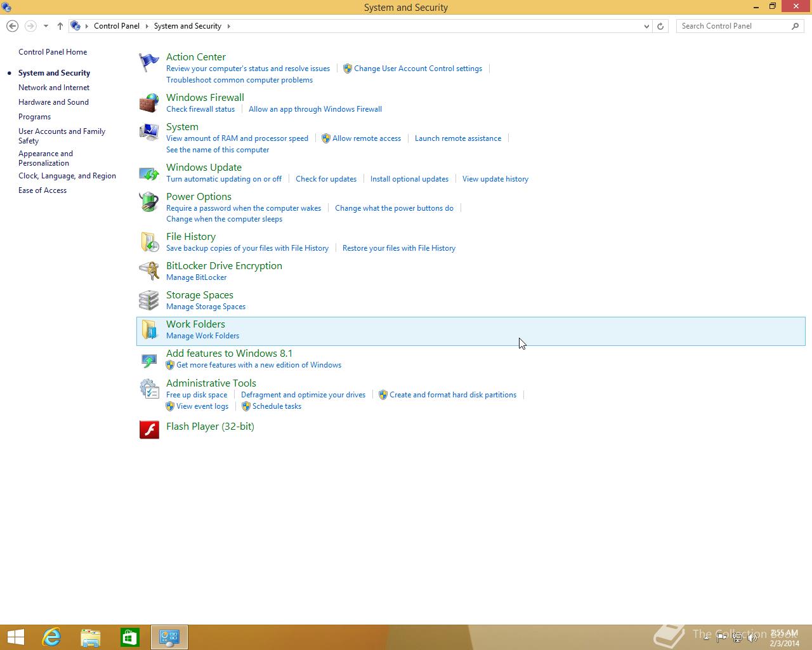
Task: Click Check firewall status link
Action: coord(200,109)
